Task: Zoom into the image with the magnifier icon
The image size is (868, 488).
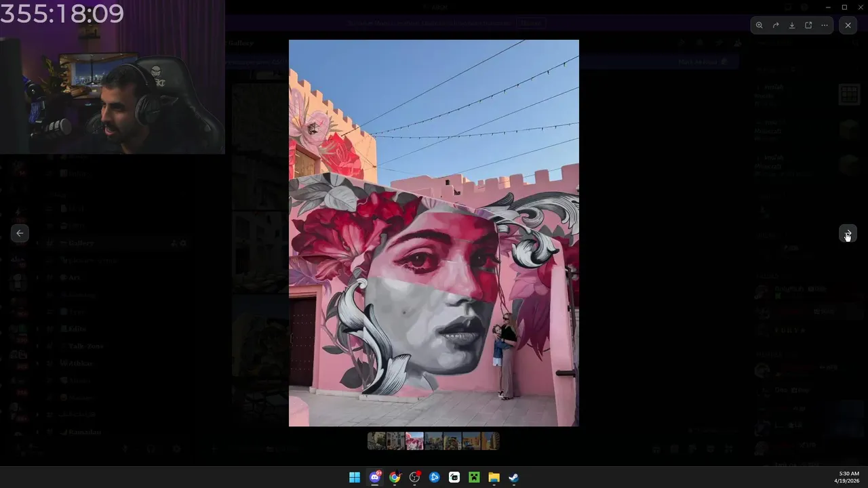Action: [x=759, y=25]
